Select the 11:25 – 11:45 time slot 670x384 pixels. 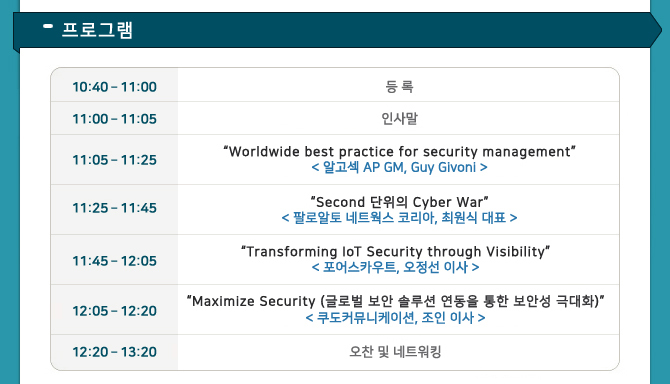tap(114, 208)
